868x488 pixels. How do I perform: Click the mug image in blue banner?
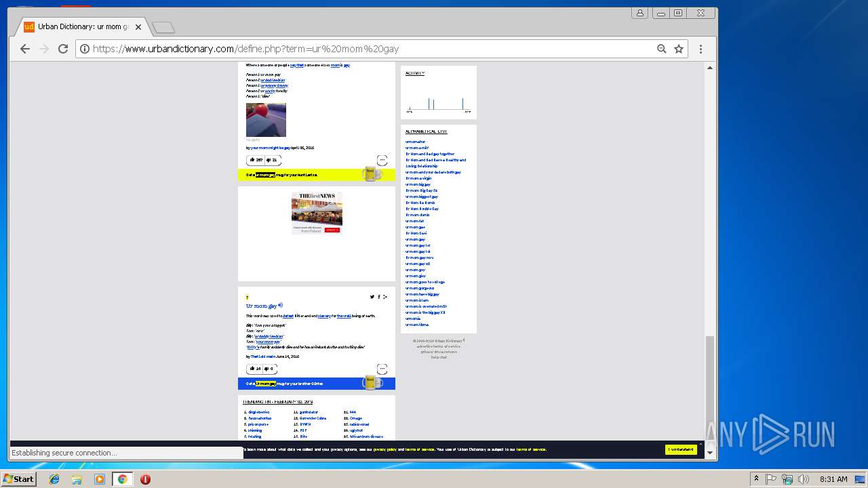click(372, 383)
